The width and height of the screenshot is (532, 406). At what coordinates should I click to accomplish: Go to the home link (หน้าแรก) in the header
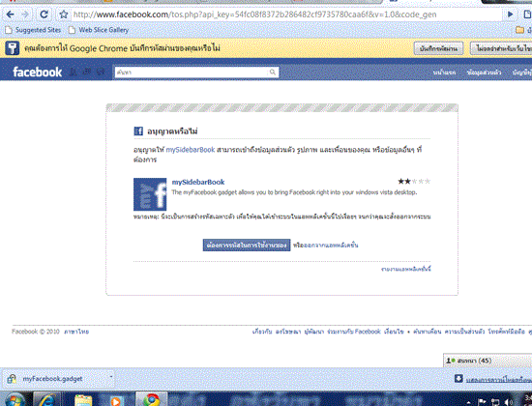444,72
